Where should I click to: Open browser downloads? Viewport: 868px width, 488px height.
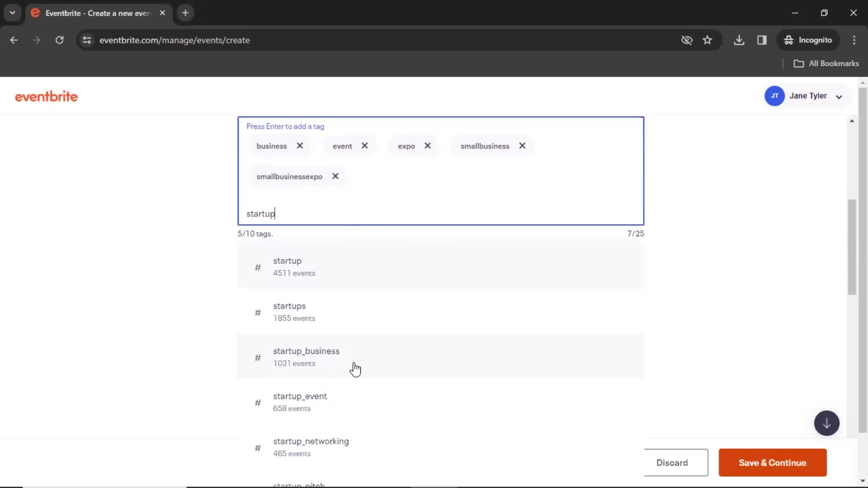[739, 40]
